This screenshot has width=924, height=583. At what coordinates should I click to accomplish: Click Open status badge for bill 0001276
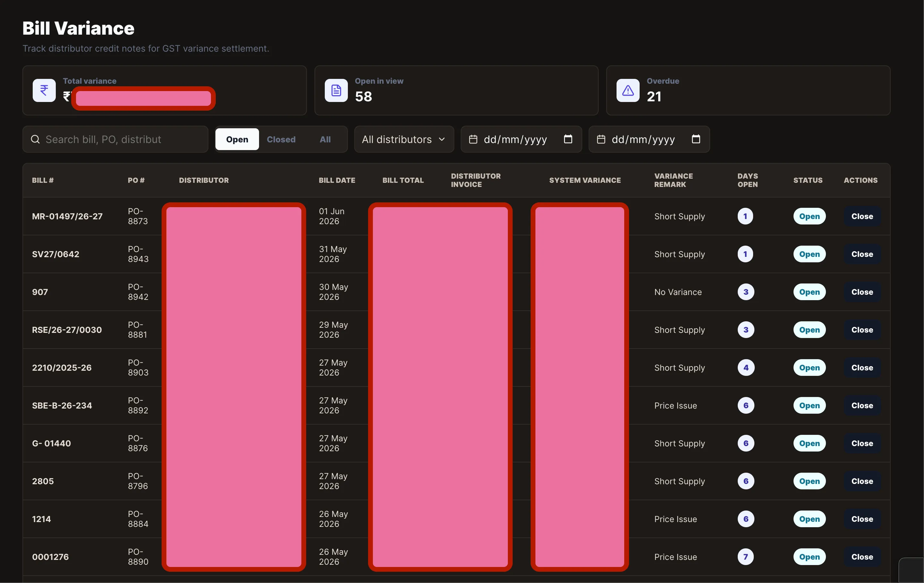[x=809, y=557]
